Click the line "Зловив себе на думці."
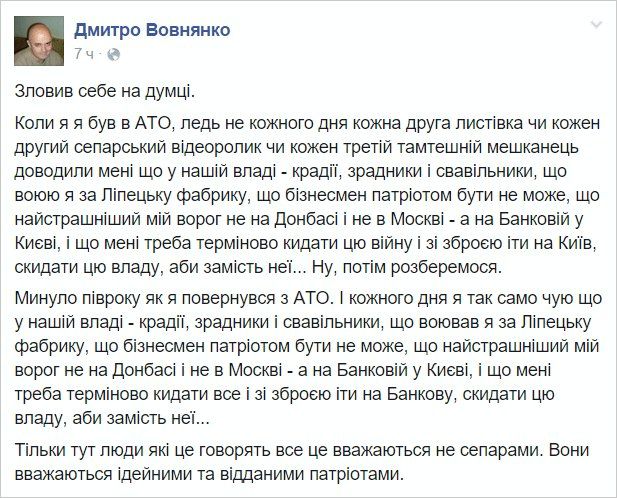This screenshot has width=617, height=498. coord(105,92)
